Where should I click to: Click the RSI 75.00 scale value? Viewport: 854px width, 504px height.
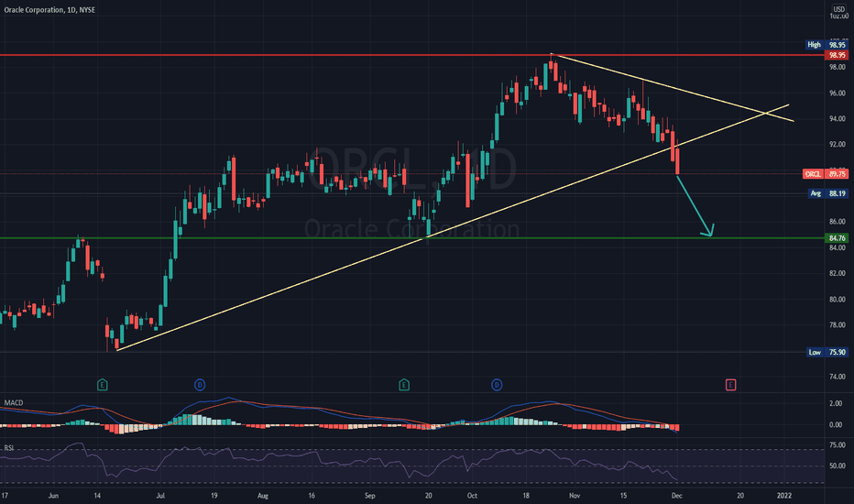(x=837, y=445)
